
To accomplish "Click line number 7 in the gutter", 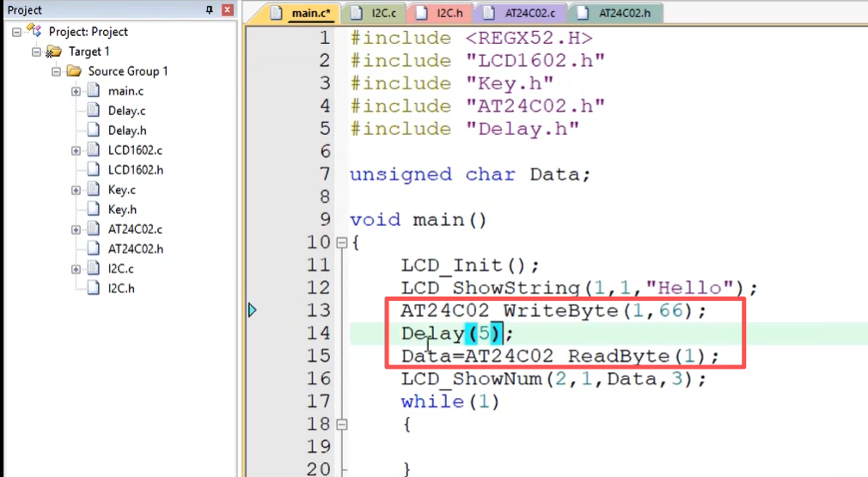I will click(x=325, y=174).
